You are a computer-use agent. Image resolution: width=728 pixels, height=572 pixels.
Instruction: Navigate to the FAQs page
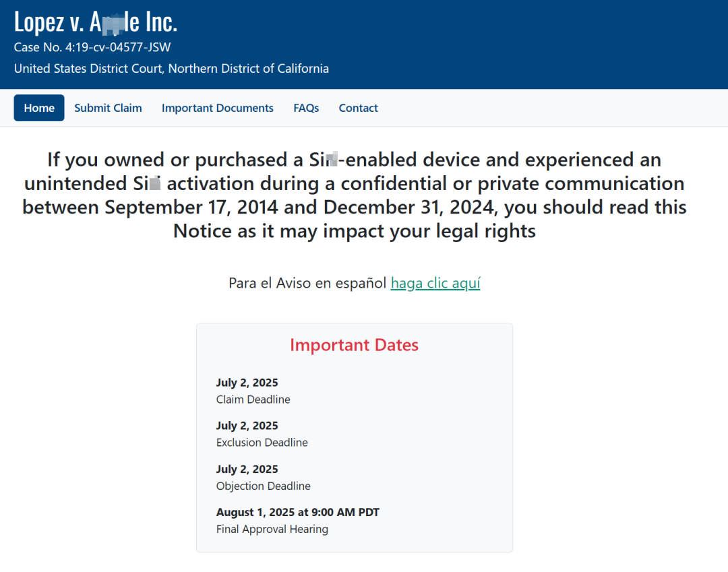306,108
